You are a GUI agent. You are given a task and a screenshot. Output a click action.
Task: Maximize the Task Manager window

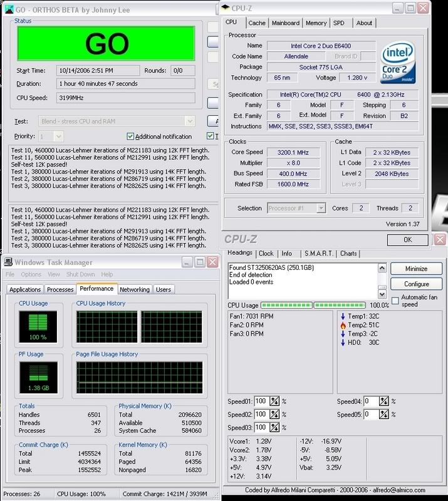click(x=200, y=262)
